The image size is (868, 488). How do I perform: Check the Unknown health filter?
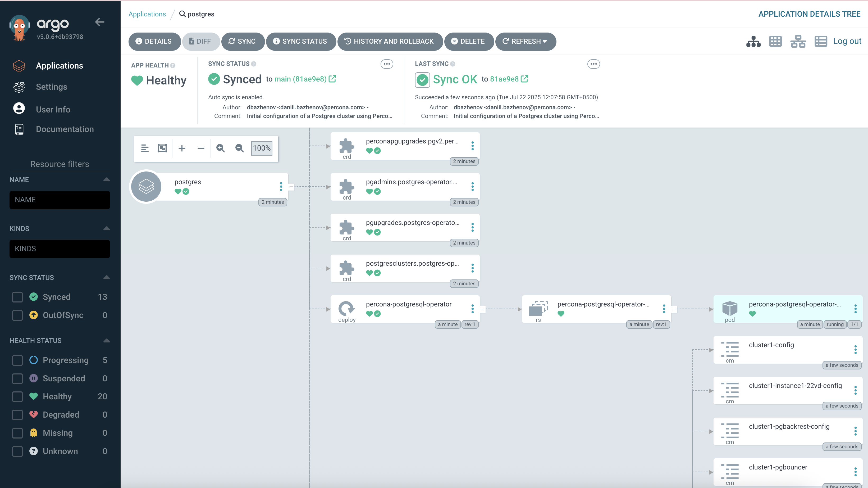(17, 451)
